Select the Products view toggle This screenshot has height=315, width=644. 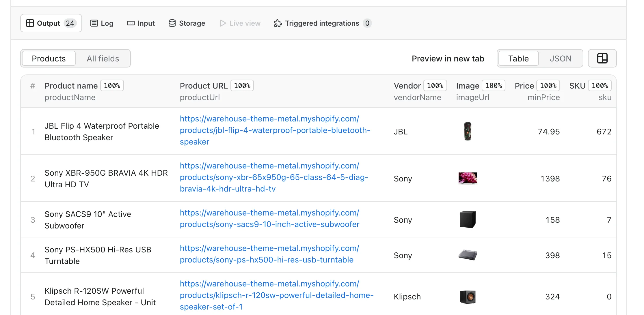(49, 58)
